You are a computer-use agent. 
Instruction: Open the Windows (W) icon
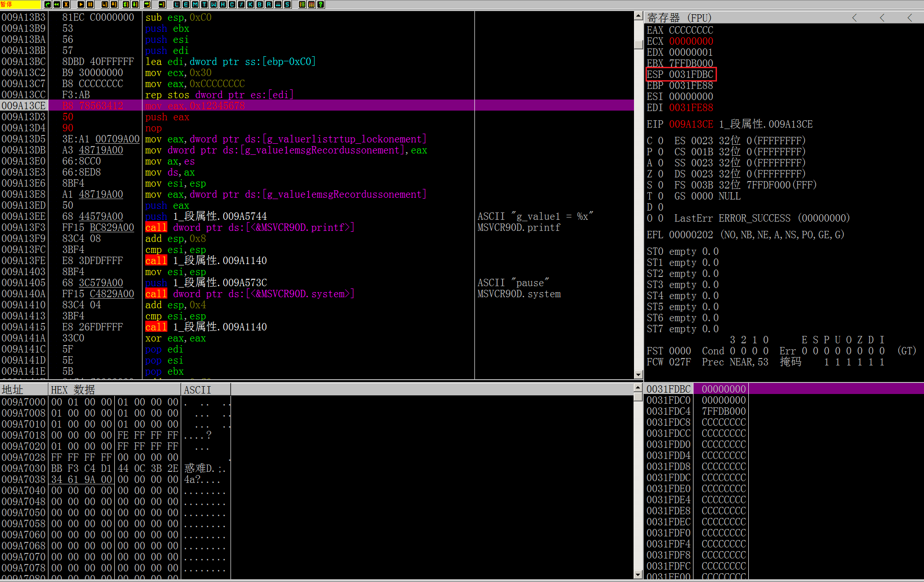214,5
